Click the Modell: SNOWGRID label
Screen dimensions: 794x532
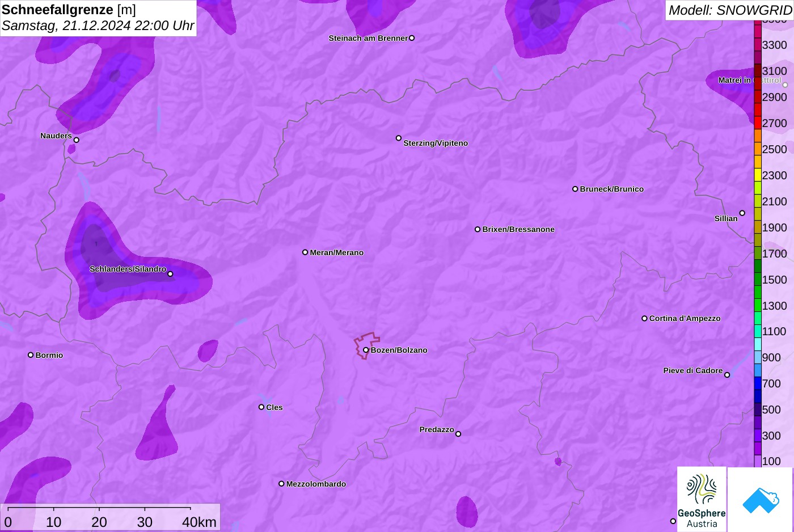coord(730,10)
